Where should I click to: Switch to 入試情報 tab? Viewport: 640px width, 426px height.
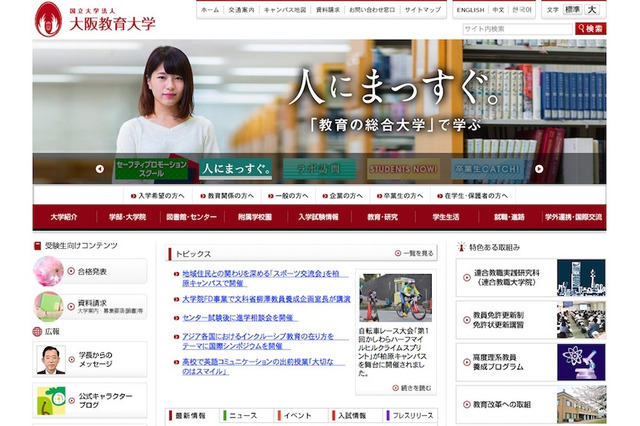click(x=355, y=415)
